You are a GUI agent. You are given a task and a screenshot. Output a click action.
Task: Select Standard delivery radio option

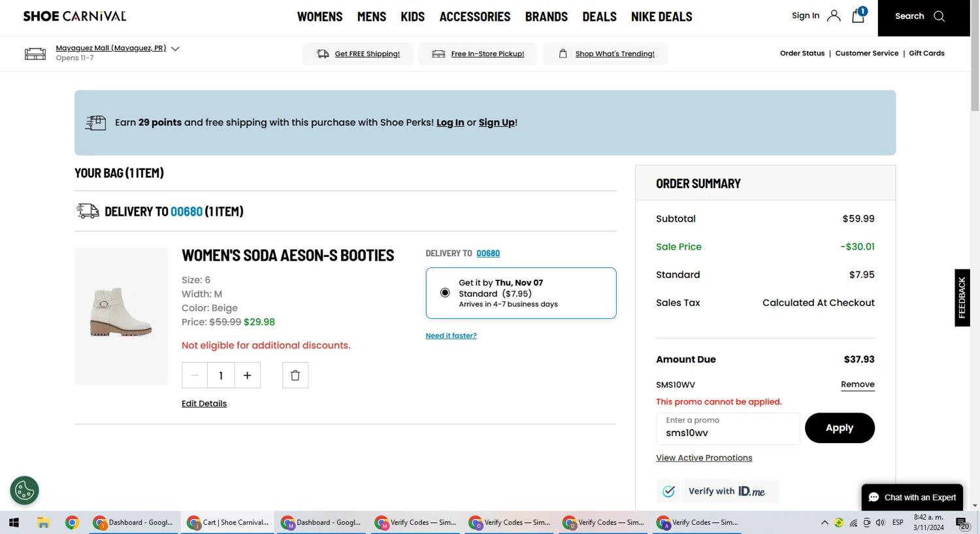445,293
